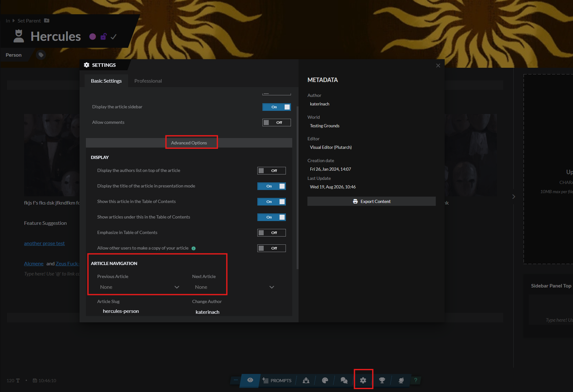Expand the Previous Article dropdown
This screenshot has height=392, width=573.
[139, 287]
